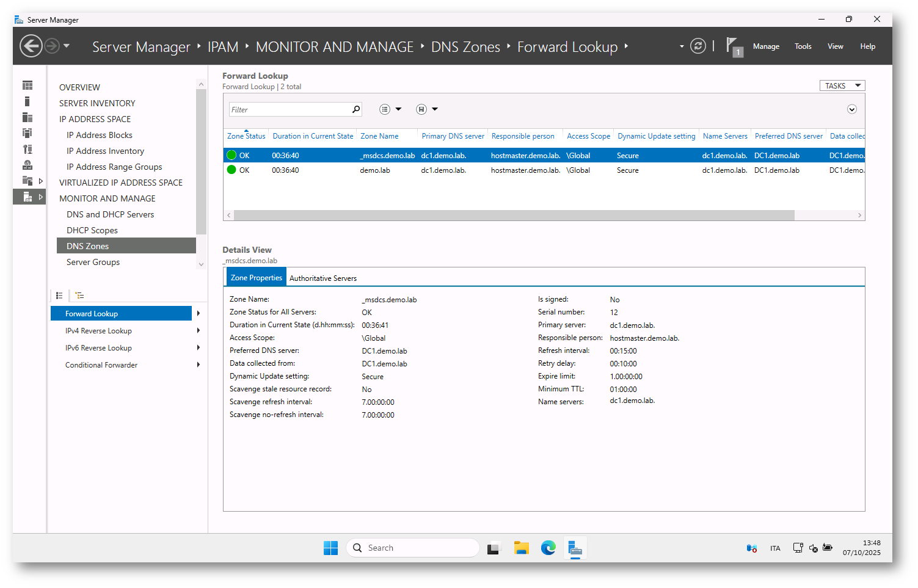Switch to the tree view toggle icon
This screenshot has width=918, height=588.
(79, 296)
